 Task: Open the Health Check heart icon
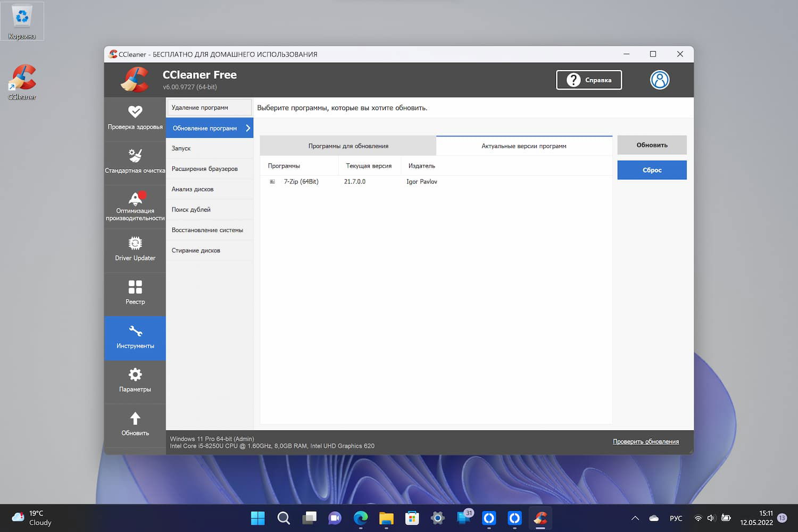tap(135, 112)
